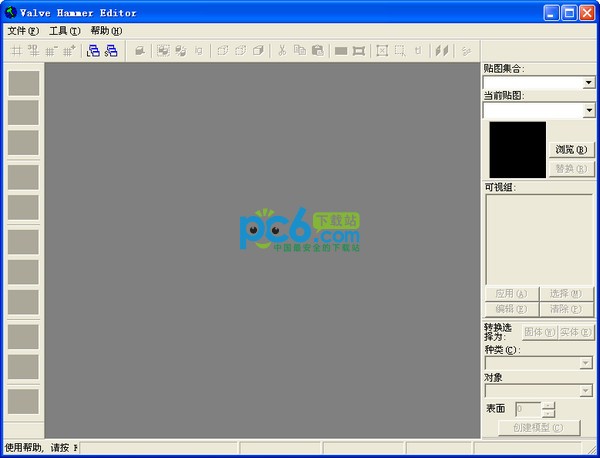
Task: Click the Carve tool icon
Action: pos(140,51)
